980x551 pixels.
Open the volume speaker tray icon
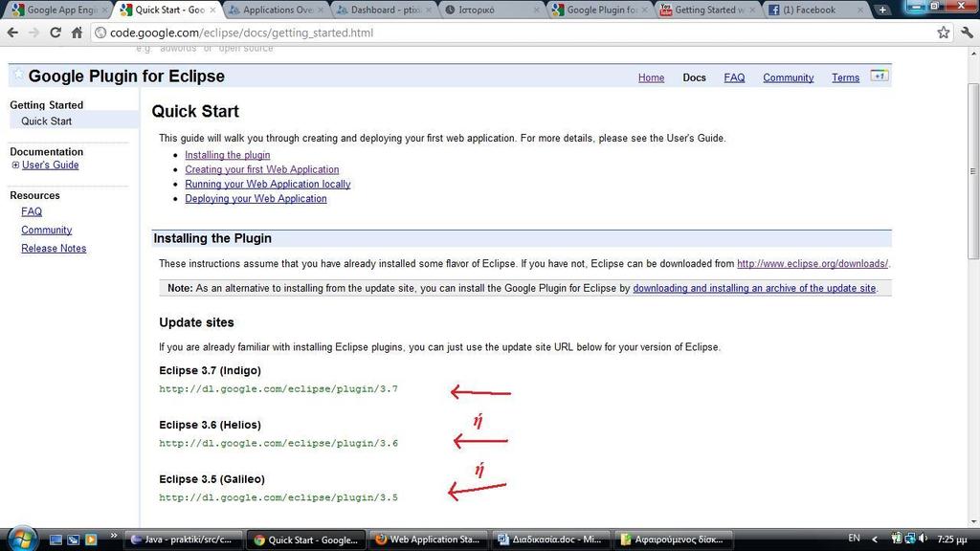[923, 538]
